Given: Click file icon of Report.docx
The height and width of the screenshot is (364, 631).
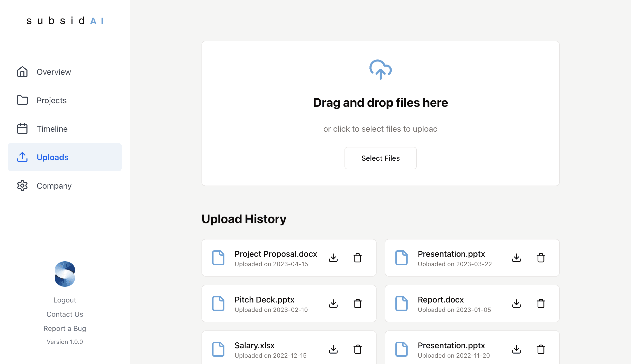Looking at the screenshot, I should click(x=401, y=304).
